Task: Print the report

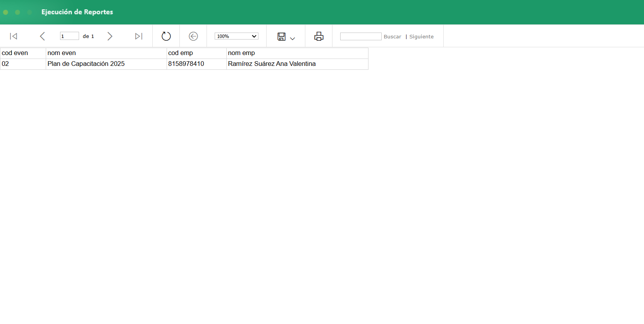Action: pyautogui.click(x=319, y=36)
